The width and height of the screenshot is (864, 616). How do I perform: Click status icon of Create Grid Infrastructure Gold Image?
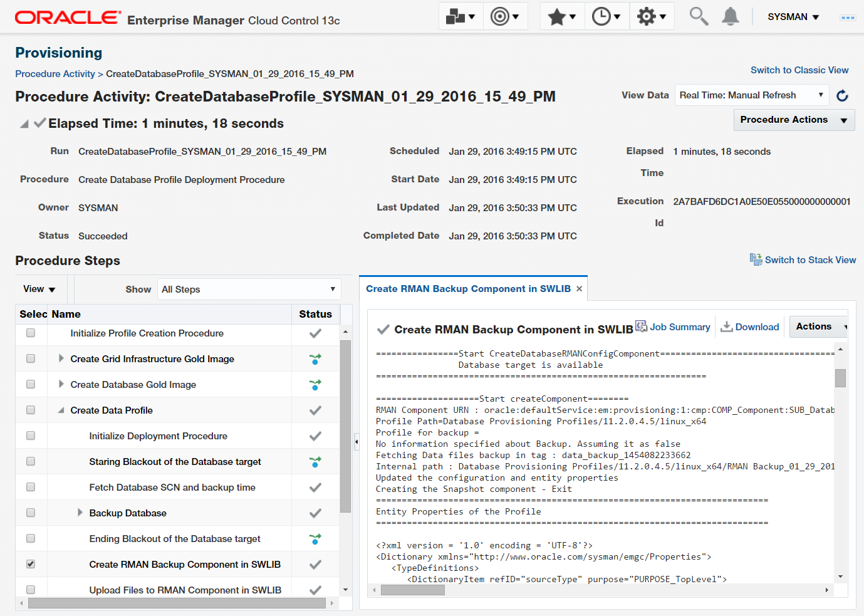tap(315, 359)
